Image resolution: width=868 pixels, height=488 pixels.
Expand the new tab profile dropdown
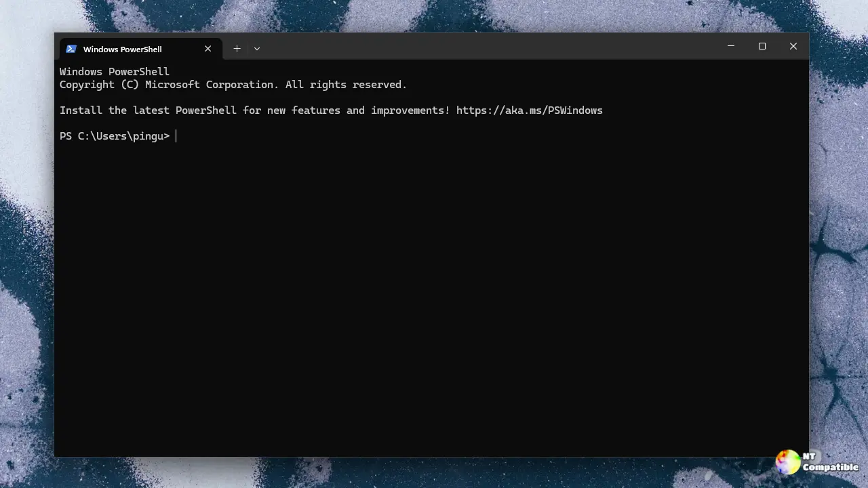pyautogui.click(x=257, y=49)
